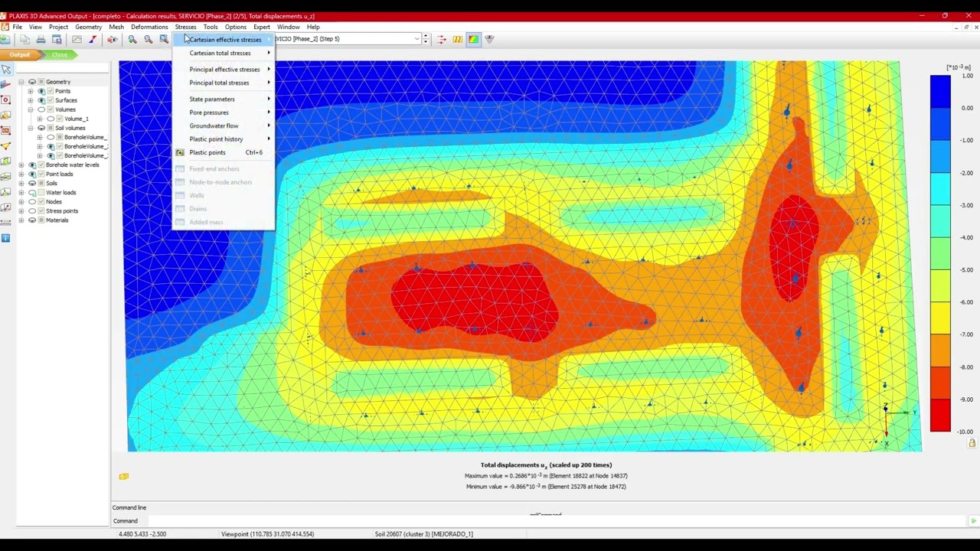Click the yellow legend color band

pyautogui.click(x=940, y=318)
